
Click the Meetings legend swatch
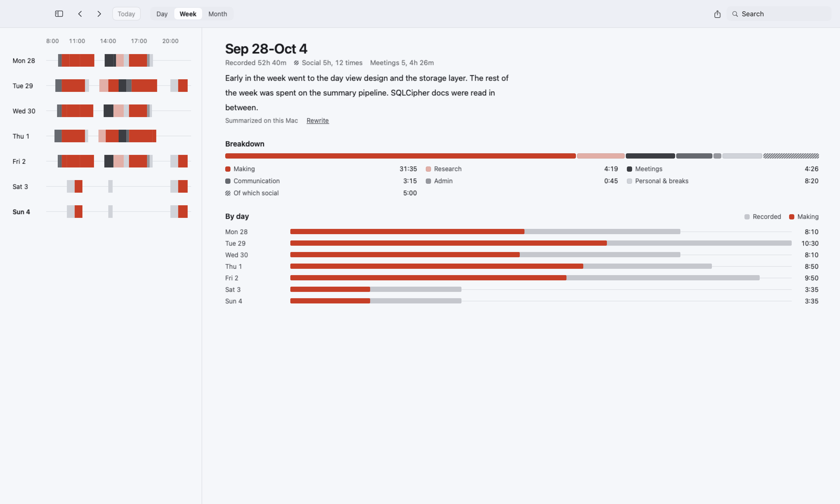(629, 169)
